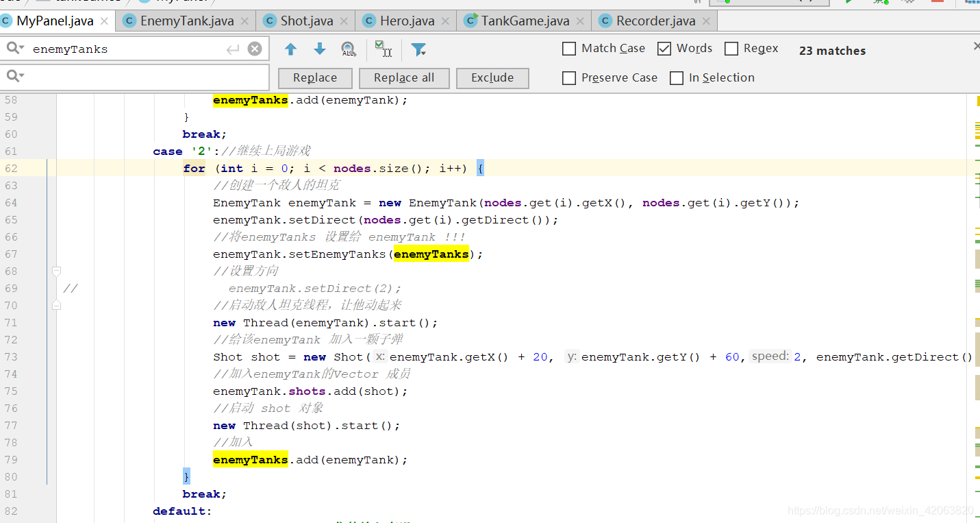
Task: Click line number 73 in the gutter
Action: click(11, 357)
